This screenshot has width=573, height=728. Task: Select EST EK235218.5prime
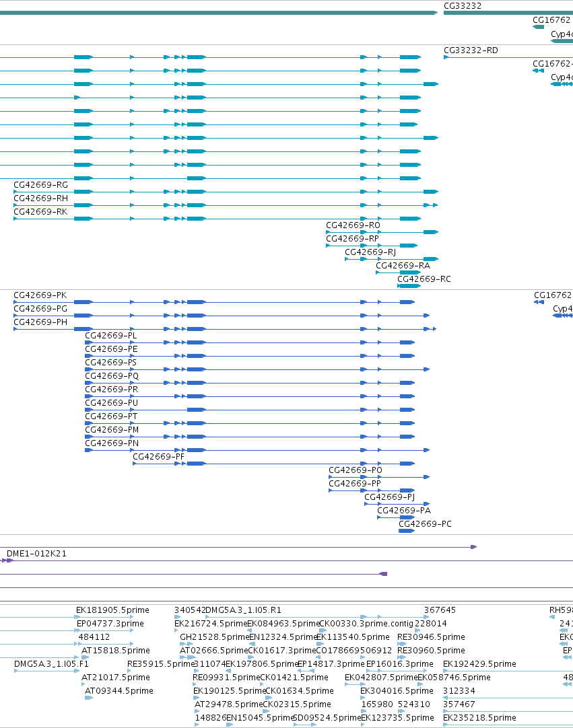click(479, 718)
